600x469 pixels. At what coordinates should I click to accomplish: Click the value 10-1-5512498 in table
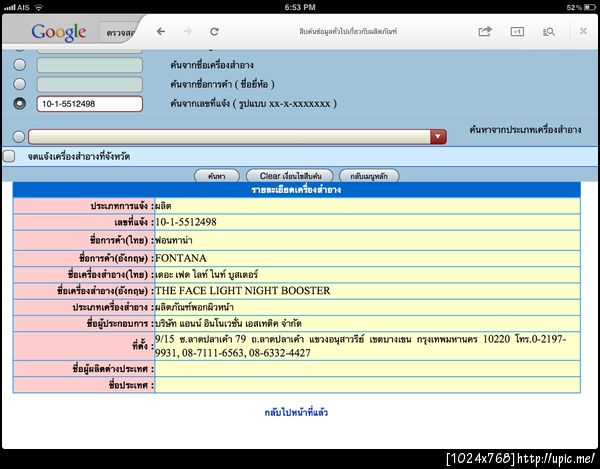[x=186, y=222]
